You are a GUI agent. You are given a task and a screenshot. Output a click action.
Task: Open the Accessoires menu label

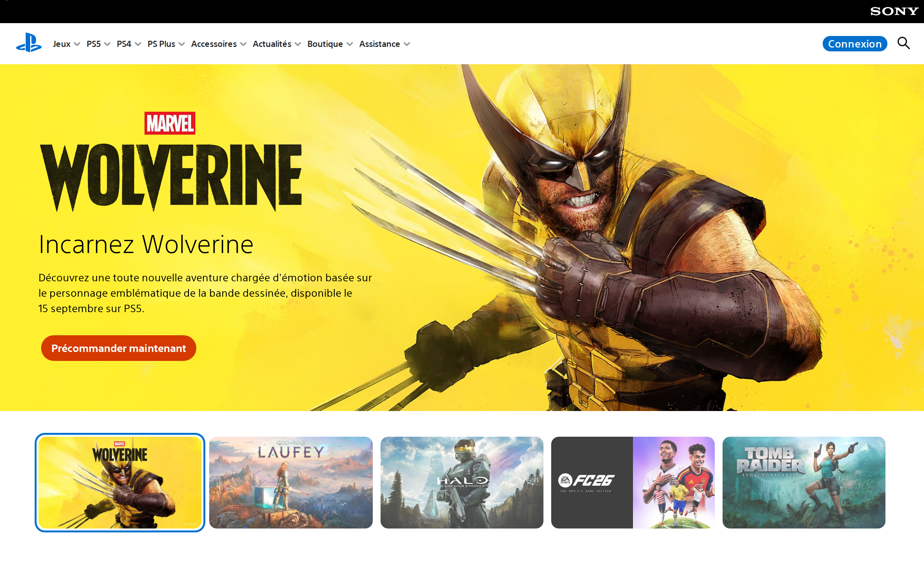click(x=214, y=44)
